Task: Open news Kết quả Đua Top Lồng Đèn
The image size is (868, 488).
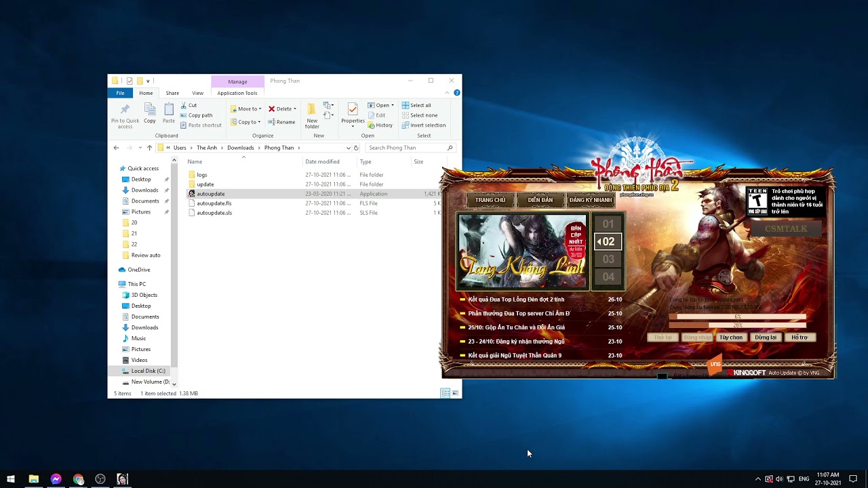Action: 516,300
